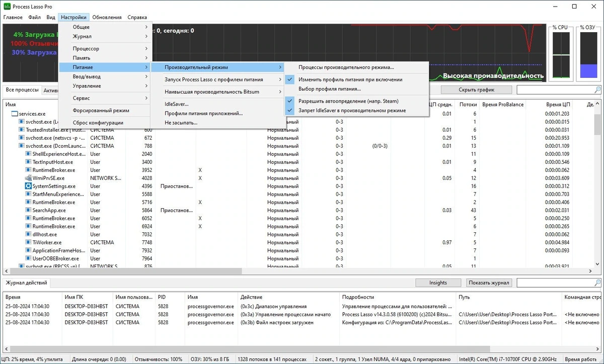The image size is (604, 364).
Task: Click the Показать журнал button
Action: coord(490,283)
